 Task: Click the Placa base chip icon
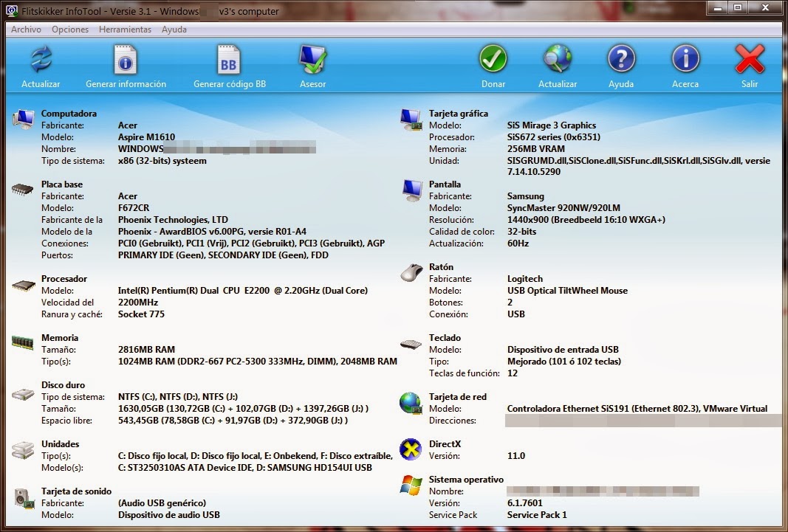click(22, 190)
